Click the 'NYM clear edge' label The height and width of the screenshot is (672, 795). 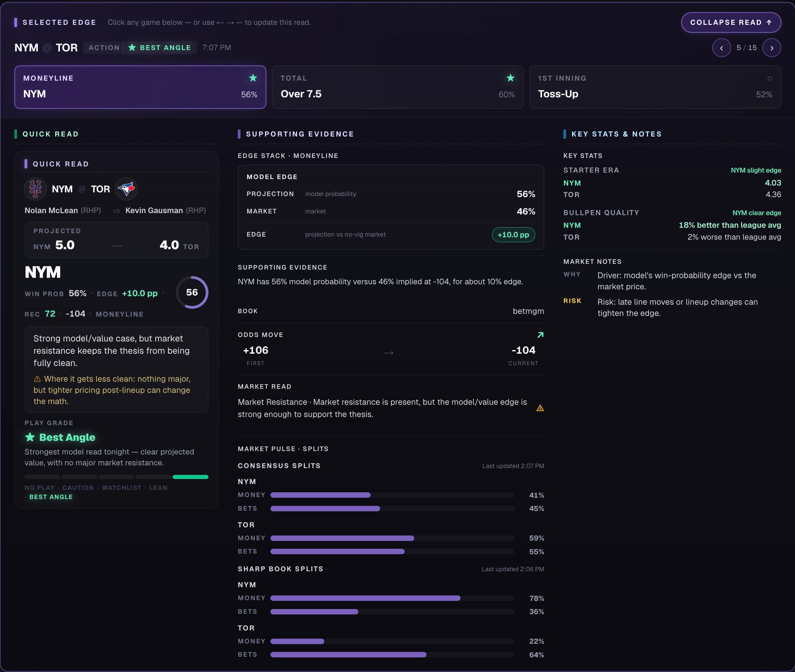click(x=757, y=212)
